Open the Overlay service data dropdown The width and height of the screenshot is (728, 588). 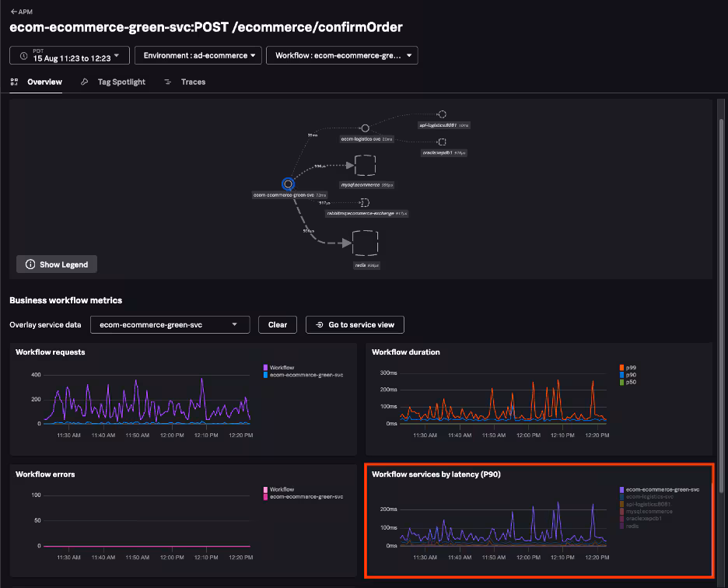pos(170,324)
